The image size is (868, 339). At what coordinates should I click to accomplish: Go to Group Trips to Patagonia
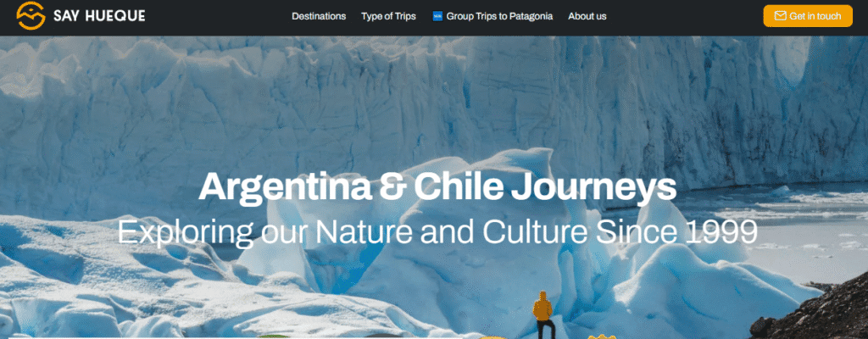[x=499, y=16]
